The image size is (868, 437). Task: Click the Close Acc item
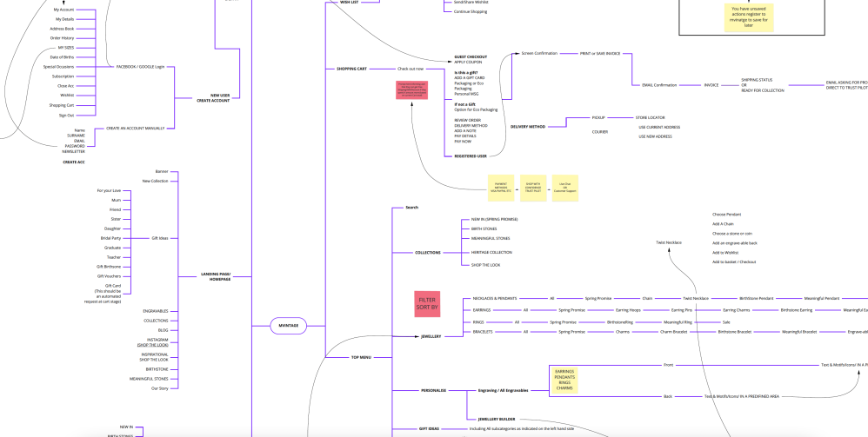[65, 86]
